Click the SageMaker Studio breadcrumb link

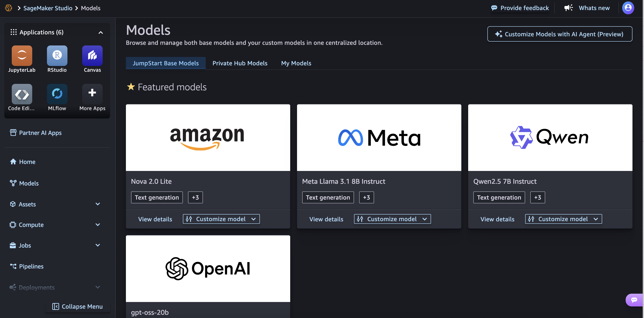point(48,8)
